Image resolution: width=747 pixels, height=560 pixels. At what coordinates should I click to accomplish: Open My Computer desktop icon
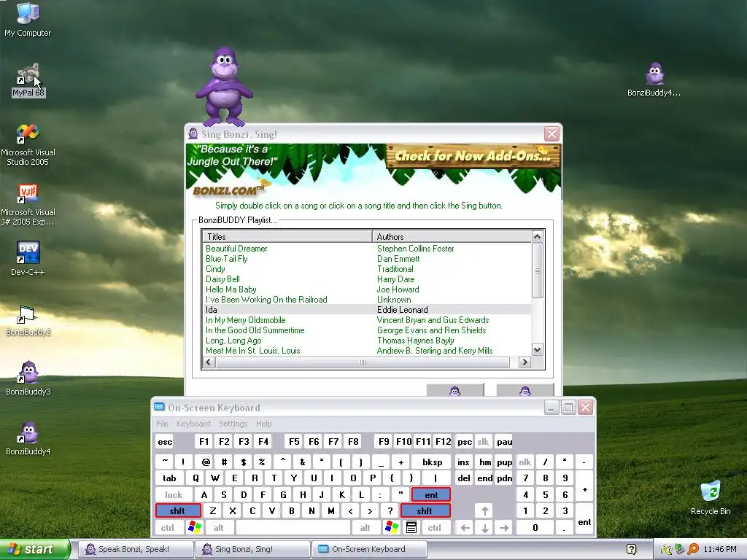pyautogui.click(x=28, y=19)
